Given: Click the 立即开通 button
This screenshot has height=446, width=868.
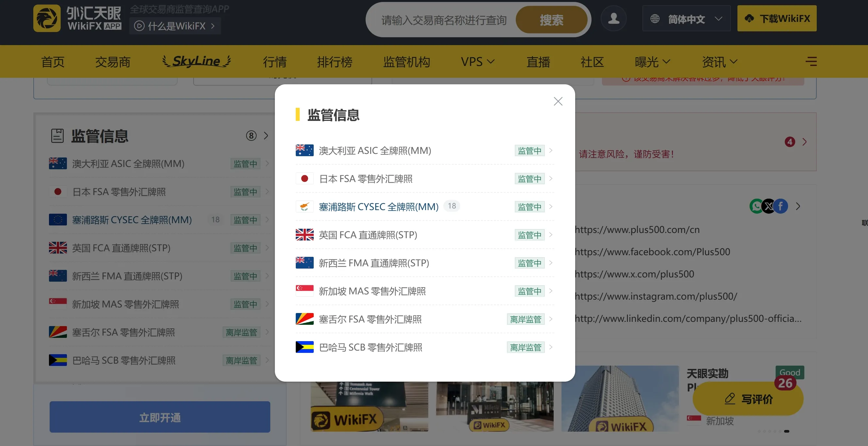Looking at the screenshot, I should (x=160, y=417).
